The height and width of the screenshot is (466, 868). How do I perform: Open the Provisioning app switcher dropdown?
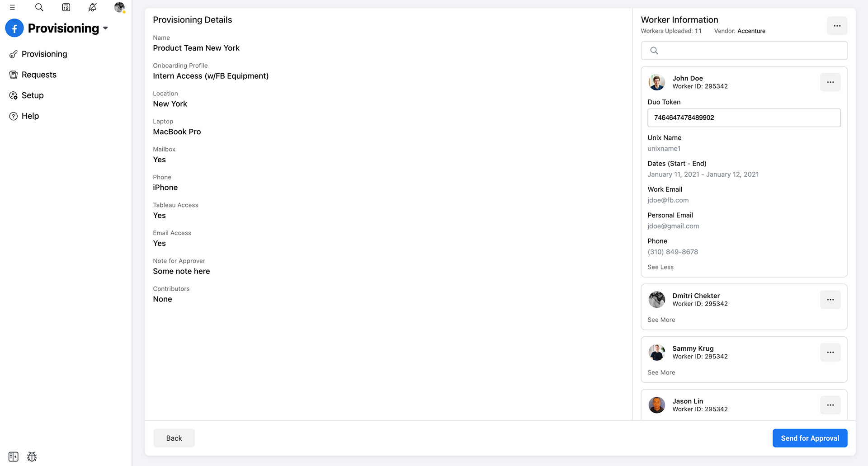click(x=105, y=28)
